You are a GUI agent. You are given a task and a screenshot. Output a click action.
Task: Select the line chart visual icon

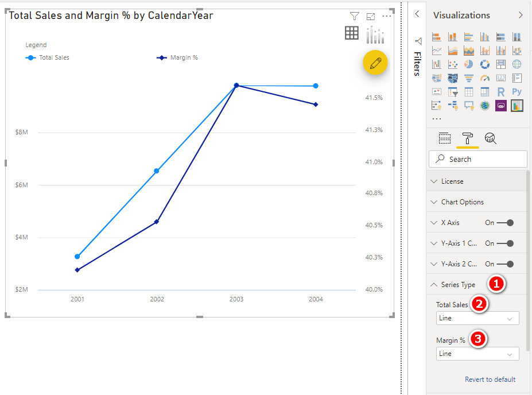pyautogui.click(x=436, y=51)
